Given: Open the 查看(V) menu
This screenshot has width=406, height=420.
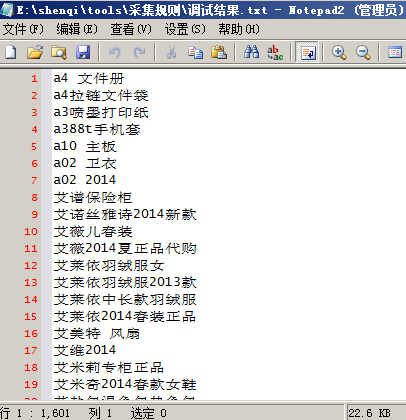Looking at the screenshot, I should coord(131,29).
